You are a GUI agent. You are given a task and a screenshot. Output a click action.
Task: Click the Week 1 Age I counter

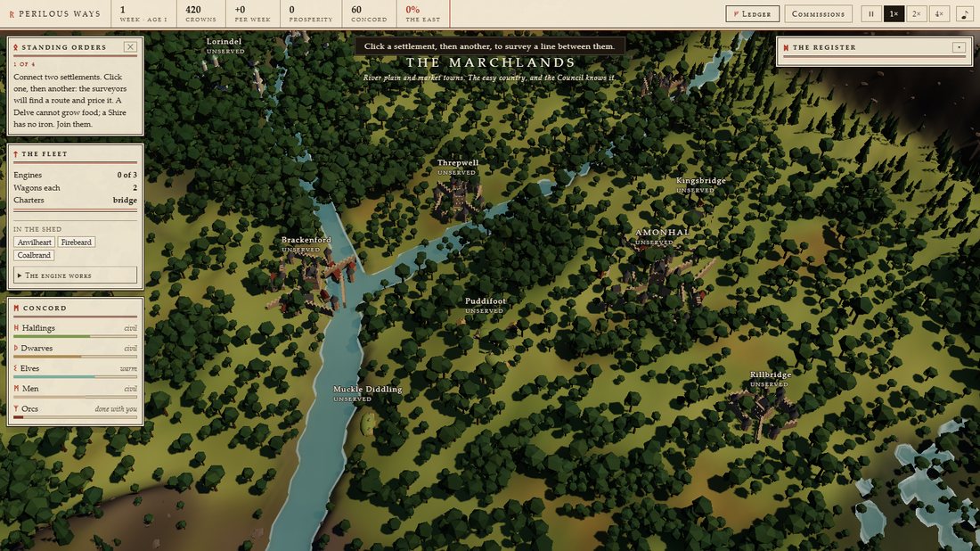143,13
